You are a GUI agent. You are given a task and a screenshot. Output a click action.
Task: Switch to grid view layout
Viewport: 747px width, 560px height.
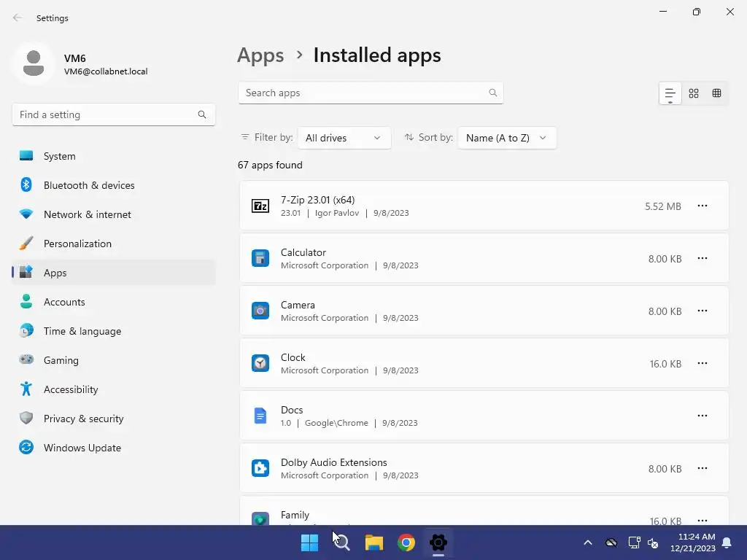[694, 93]
